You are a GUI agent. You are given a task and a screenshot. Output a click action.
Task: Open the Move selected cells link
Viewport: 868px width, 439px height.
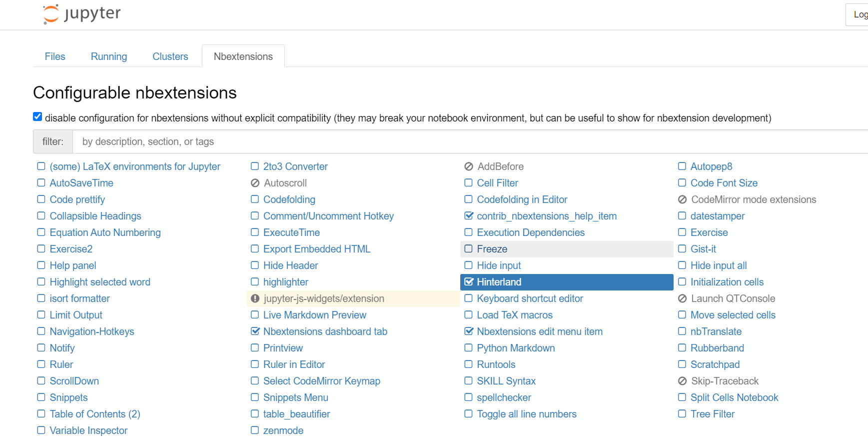tap(733, 315)
